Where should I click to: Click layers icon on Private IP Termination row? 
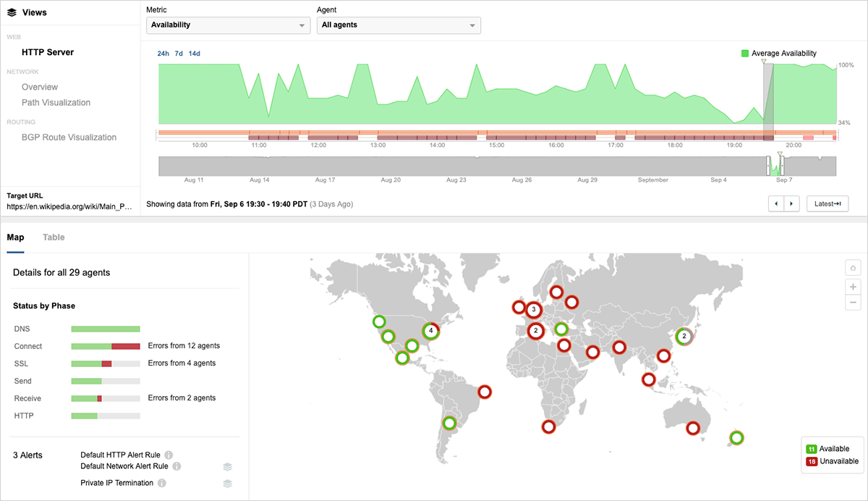click(227, 483)
